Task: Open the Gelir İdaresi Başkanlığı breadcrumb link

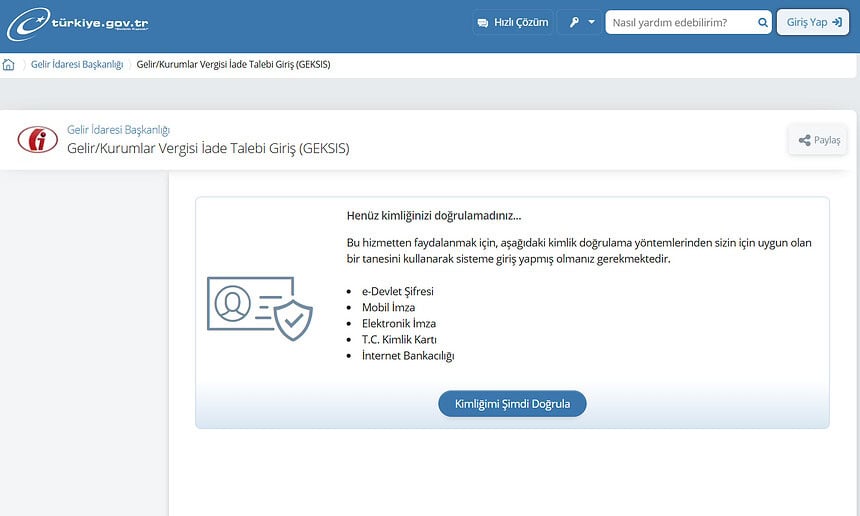Action: click(77, 65)
